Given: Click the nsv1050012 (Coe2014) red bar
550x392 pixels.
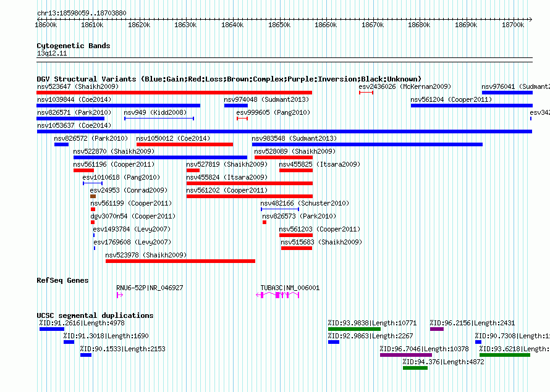Looking at the screenshot, I should [x=185, y=144].
